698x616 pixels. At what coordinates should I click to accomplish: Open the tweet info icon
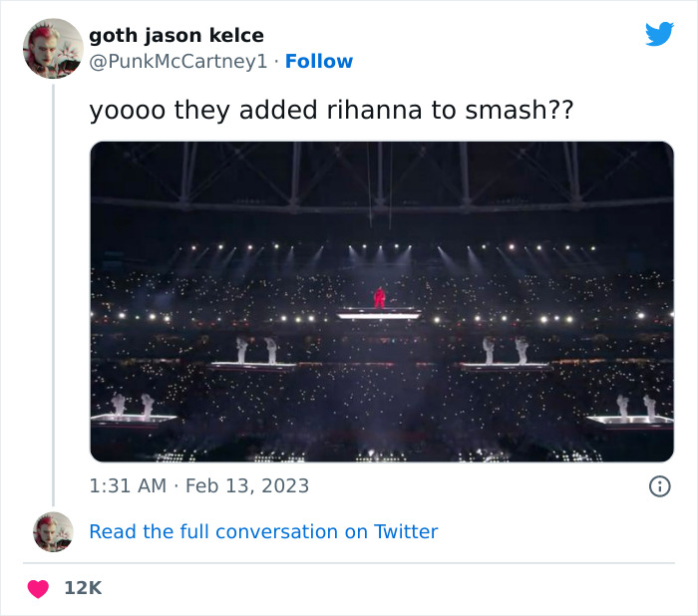pos(659,486)
